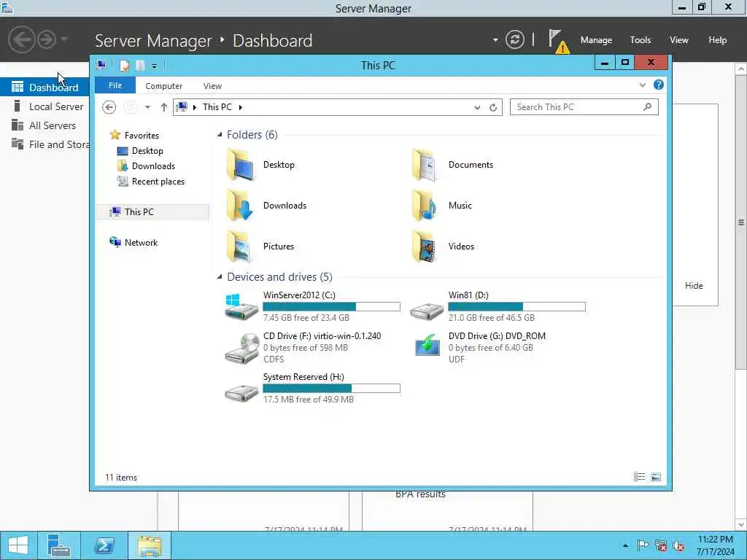Open Server Manager Help menu
The height and width of the screenshot is (560, 747).
point(718,40)
